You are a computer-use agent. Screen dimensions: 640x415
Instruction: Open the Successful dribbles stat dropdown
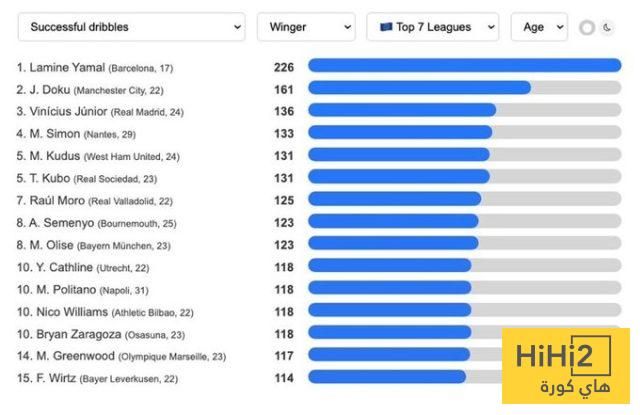(131, 27)
